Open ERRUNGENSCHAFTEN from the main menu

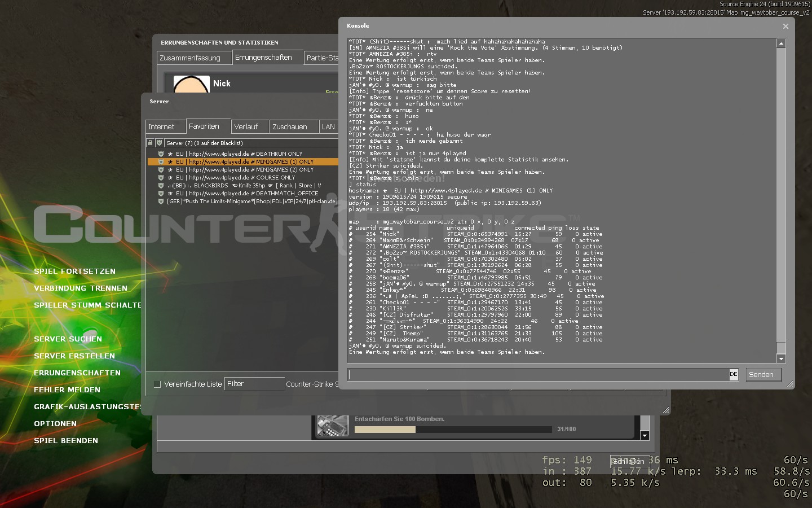[77, 373]
